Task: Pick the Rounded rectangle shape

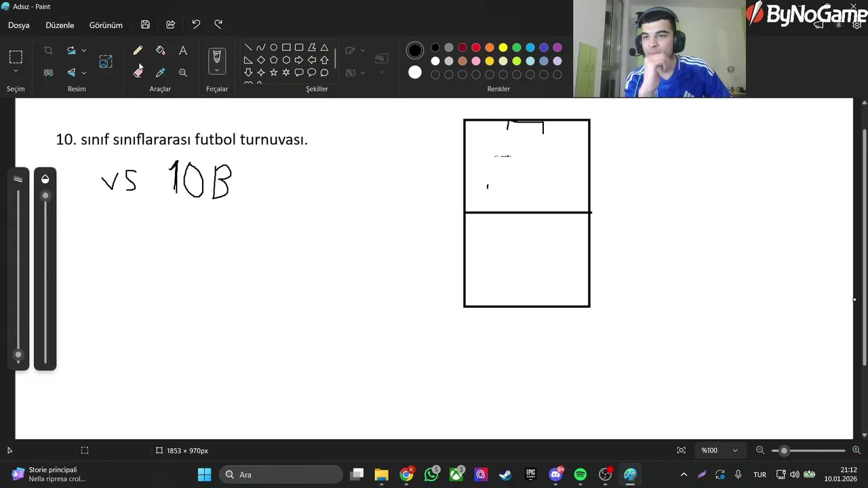Action: [299, 47]
